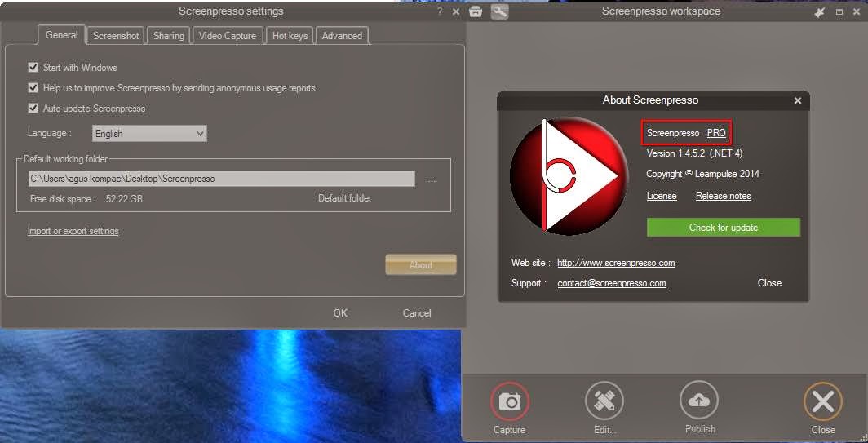868x443 pixels.
Task: Switch to the Sharing tab
Action: point(168,36)
